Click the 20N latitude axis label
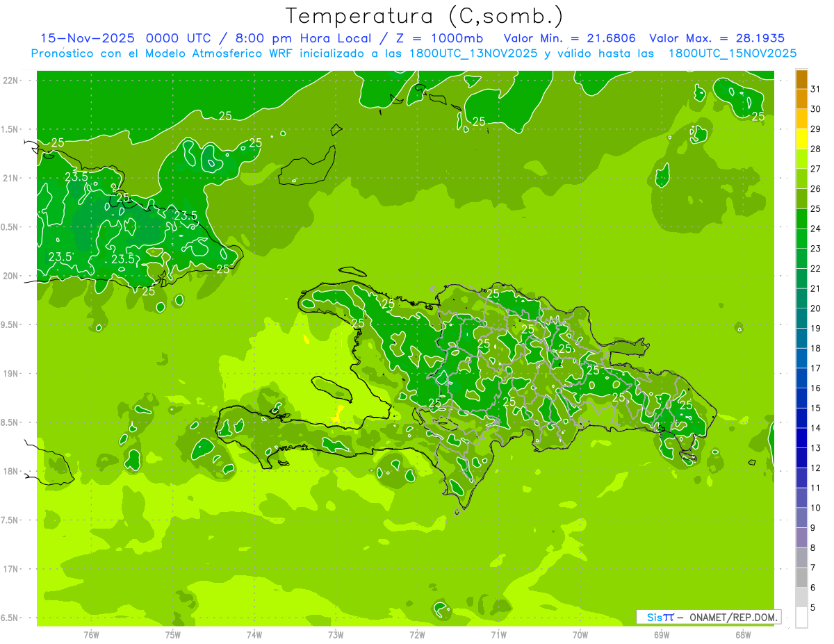This screenshot has width=834, height=644. 12,276
